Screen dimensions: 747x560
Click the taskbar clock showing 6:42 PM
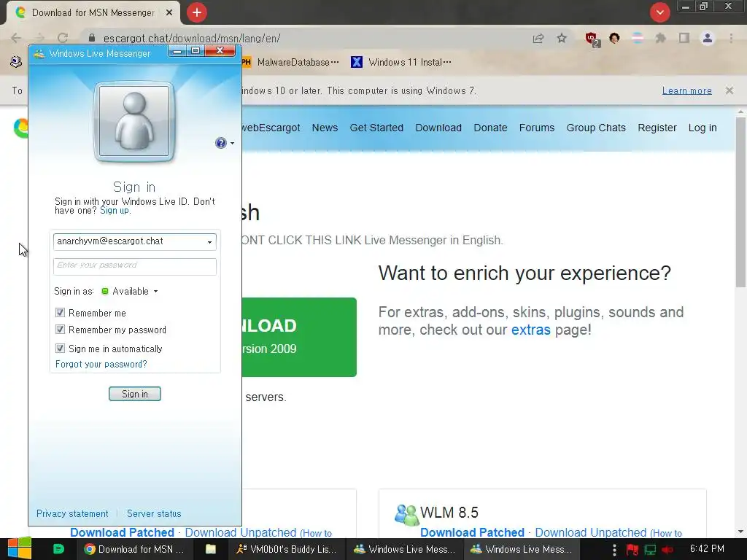coord(707,549)
